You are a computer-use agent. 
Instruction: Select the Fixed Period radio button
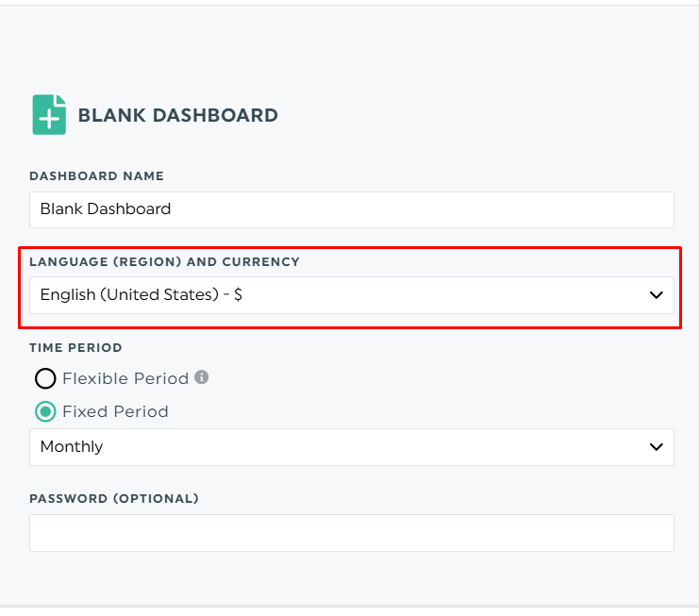click(x=45, y=412)
